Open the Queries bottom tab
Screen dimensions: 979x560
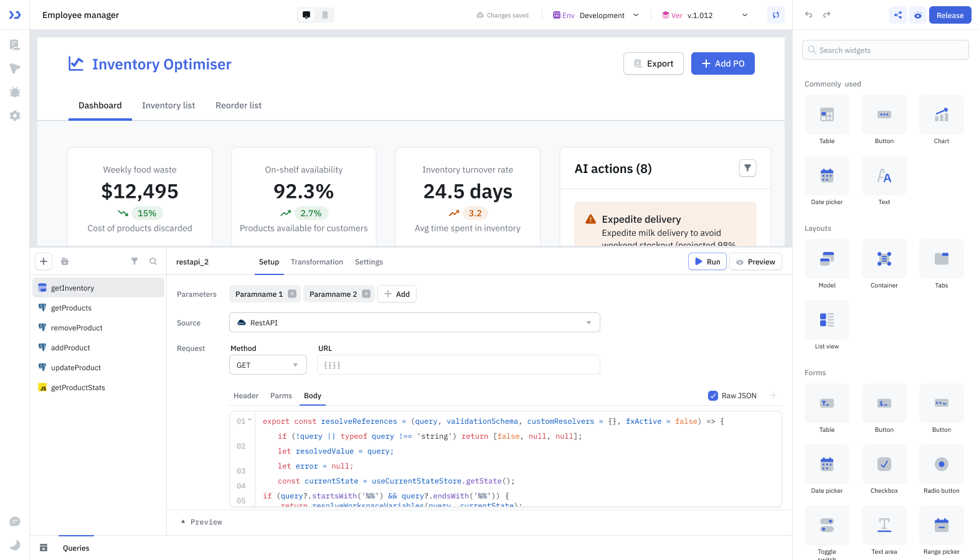(76, 548)
